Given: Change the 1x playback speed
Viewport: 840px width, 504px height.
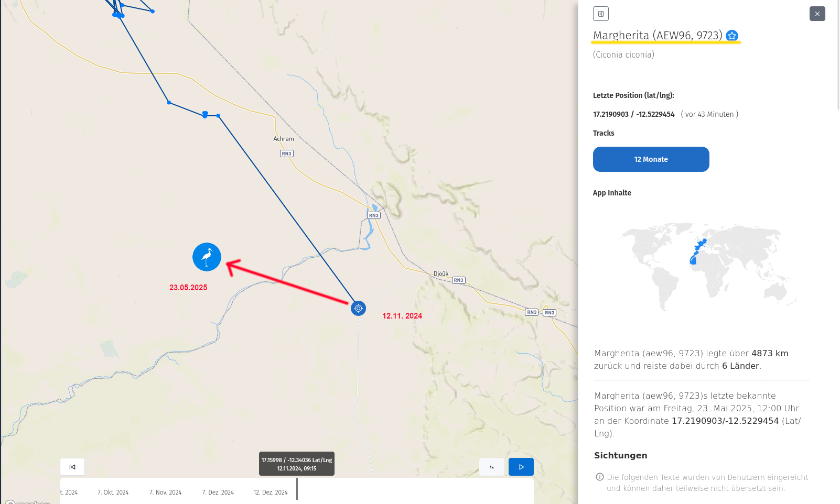Looking at the screenshot, I should 492,467.
